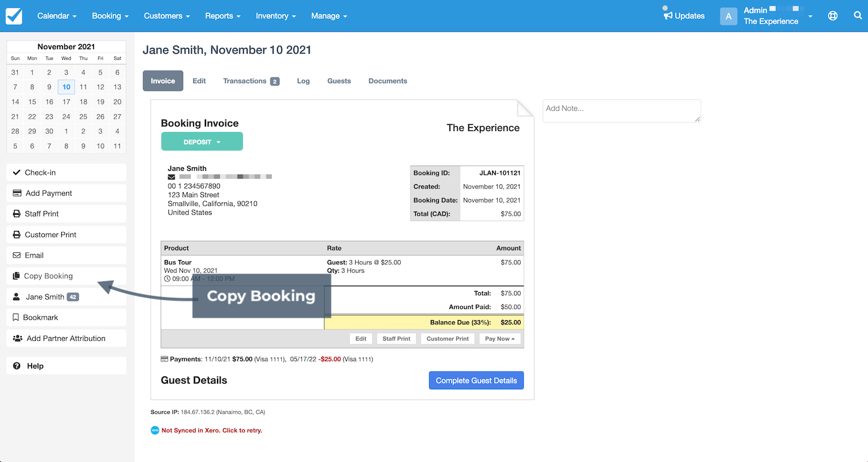The height and width of the screenshot is (462, 868).
Task: Expand the Manage menu
Action: [x=329, y=16]
